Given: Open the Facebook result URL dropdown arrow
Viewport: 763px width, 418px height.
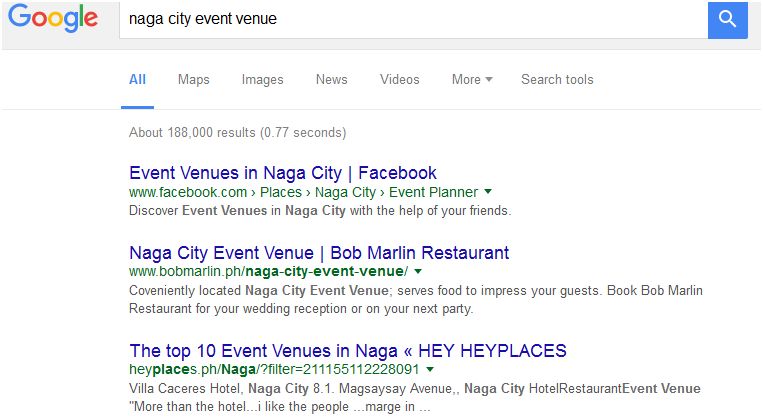Looking at the screenshot, I should 488,192.
